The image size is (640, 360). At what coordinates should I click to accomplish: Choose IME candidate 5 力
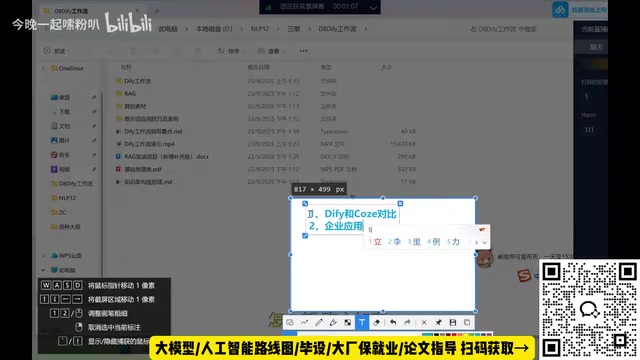tap(453, 242)
